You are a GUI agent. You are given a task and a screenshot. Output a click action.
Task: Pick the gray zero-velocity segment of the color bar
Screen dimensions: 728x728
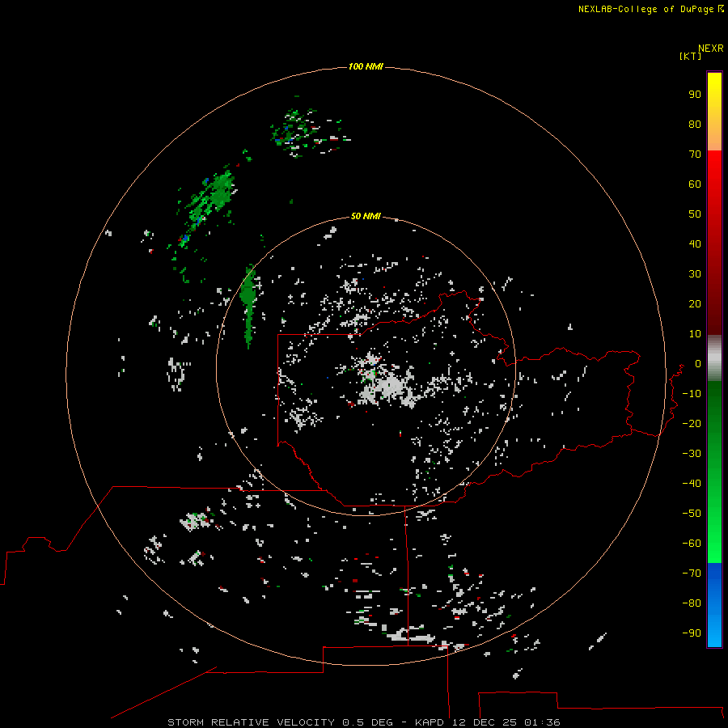coord(714,358)
